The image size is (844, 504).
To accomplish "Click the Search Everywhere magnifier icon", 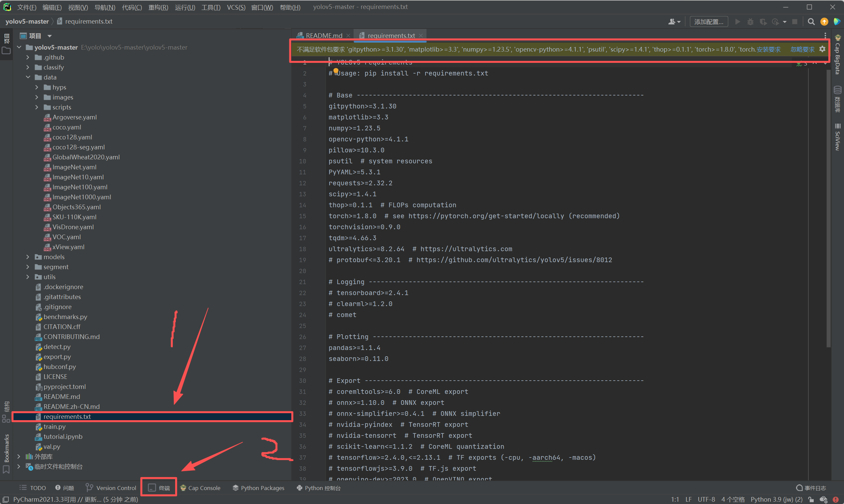I will coord(811,22).
